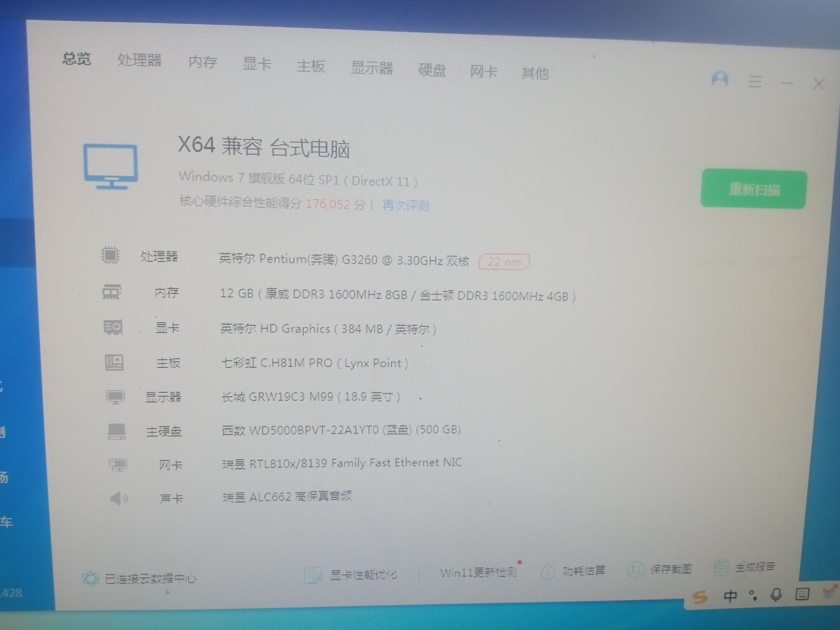The image size is (840, 630).
Task: Minimize the hardware info window
Action: click(x=787, y=83)
